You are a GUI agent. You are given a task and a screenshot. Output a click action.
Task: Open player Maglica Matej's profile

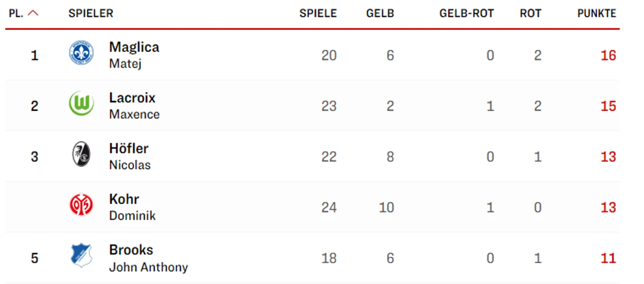point(134,55)
